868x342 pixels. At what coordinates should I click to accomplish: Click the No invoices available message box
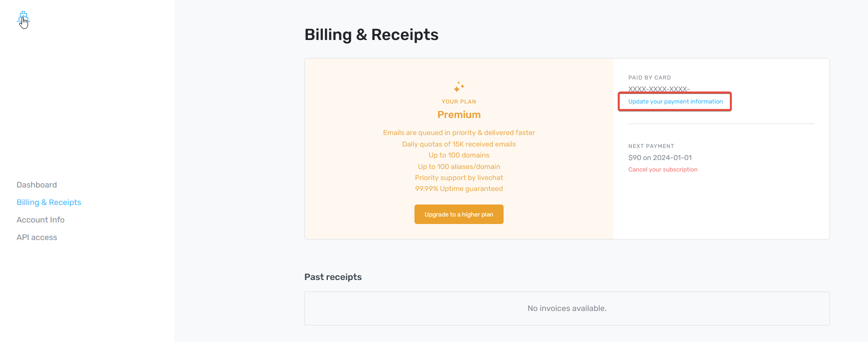(567, 308)
